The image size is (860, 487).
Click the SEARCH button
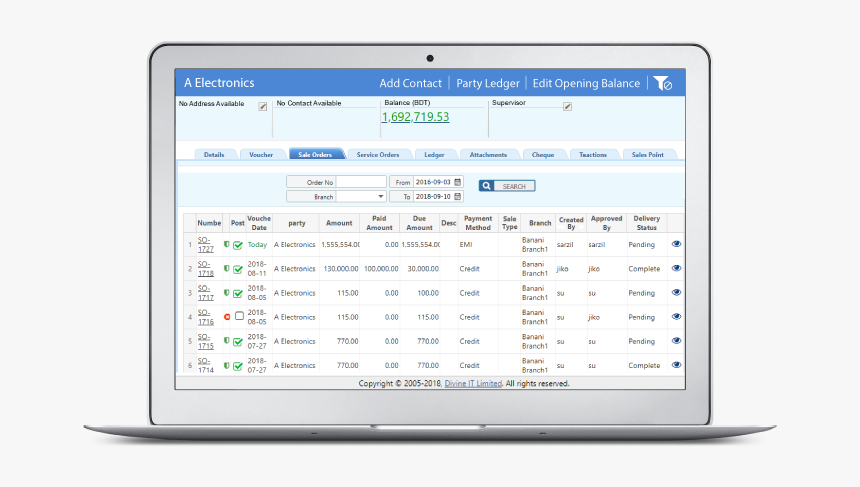point(507,186)
